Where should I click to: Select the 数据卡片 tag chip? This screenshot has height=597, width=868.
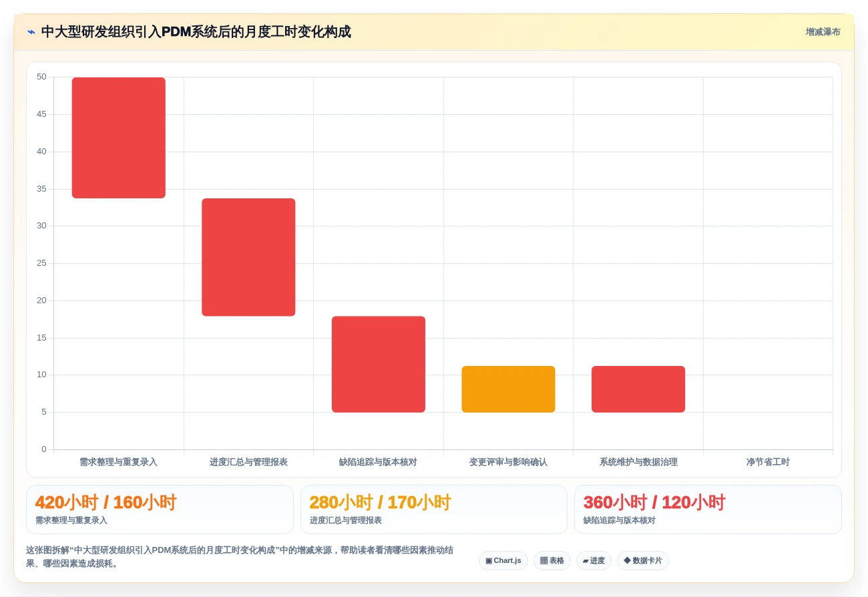(642, 561)
